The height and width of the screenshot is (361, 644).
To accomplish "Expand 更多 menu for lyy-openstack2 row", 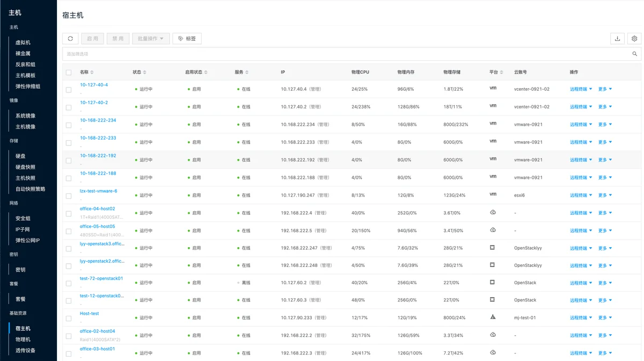I will pyautogui.click(x=605, y=266).
